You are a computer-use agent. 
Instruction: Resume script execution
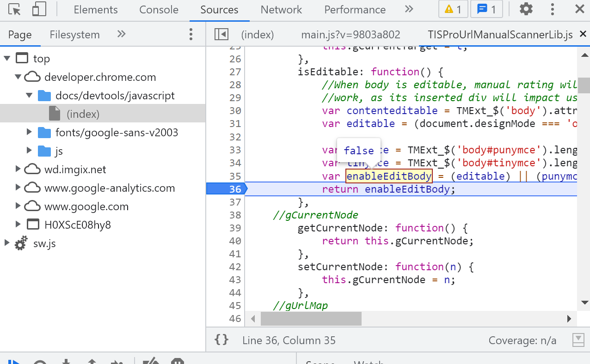tap(14, 362)
